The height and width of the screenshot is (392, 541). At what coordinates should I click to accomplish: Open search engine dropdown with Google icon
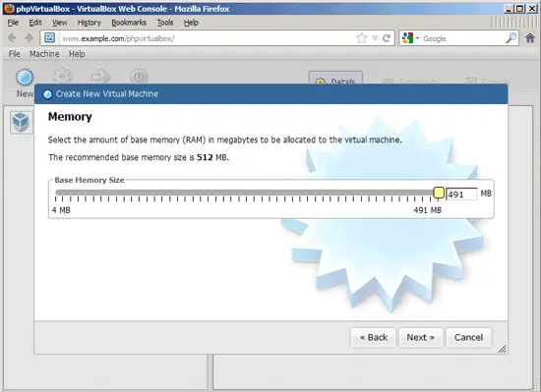[410, 38]
